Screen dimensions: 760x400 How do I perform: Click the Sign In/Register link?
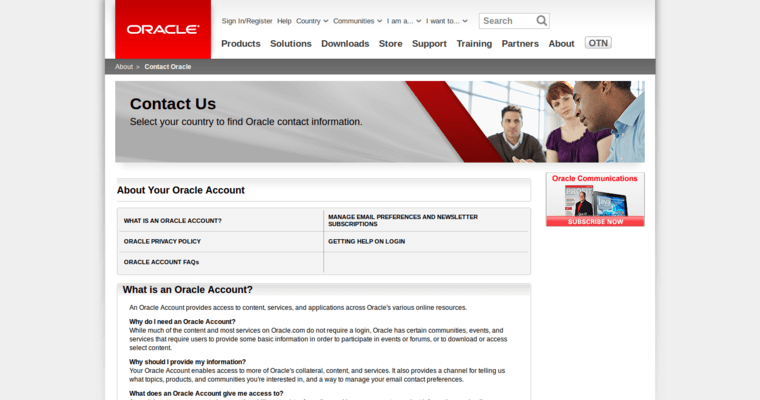[247, 21]
